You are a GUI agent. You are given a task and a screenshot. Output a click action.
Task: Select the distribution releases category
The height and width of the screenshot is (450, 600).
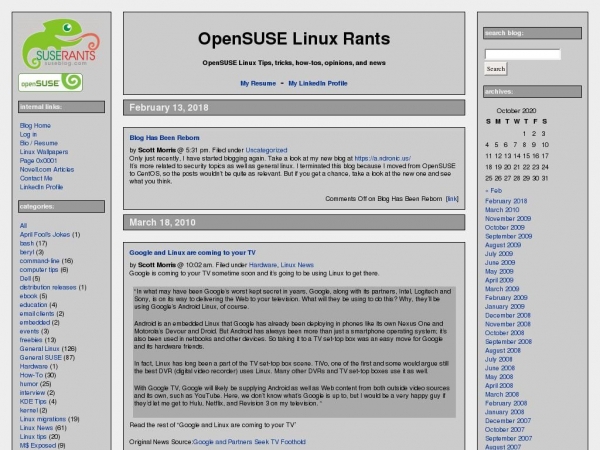pos(48,287)
